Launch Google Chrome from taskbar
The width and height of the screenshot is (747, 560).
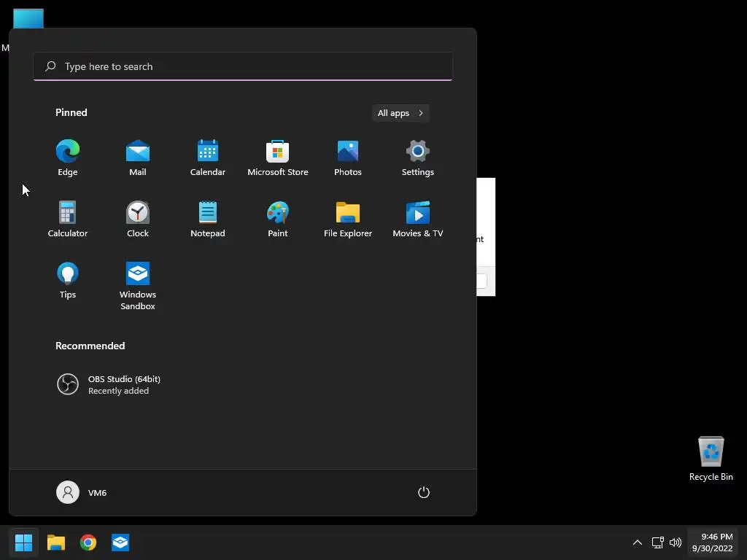(x=88, y=542)
